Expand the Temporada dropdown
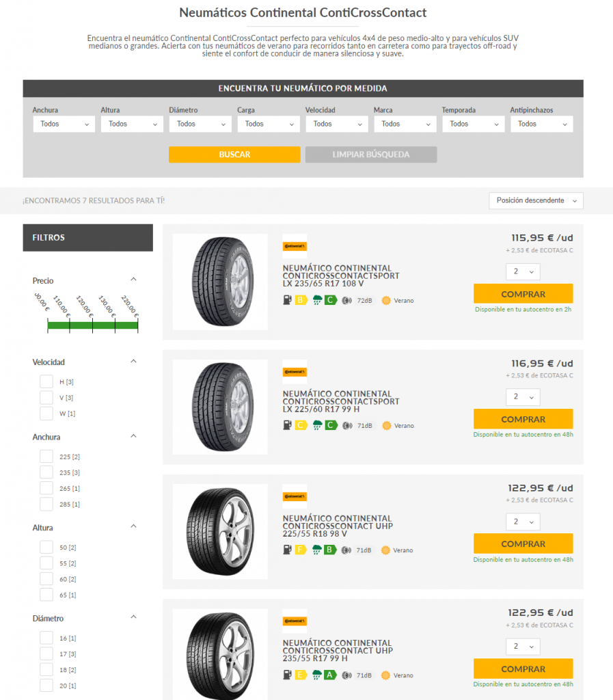This screenshot has height=700, width=613. pyautogui.click(x=474, y=124)
